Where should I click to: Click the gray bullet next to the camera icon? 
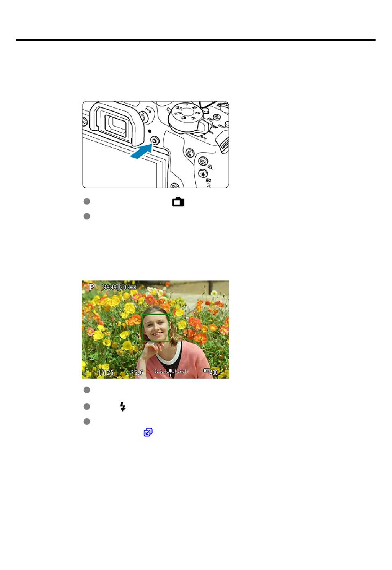pos(87,201)
